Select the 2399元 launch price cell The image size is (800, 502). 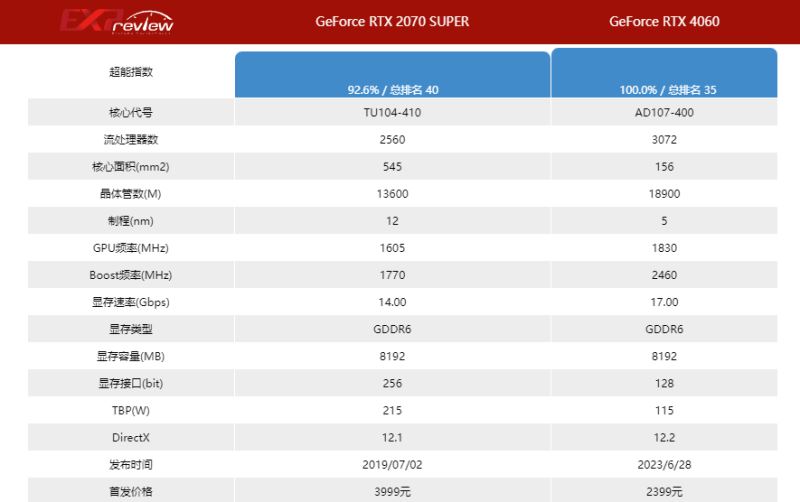[x=664, y=491]
